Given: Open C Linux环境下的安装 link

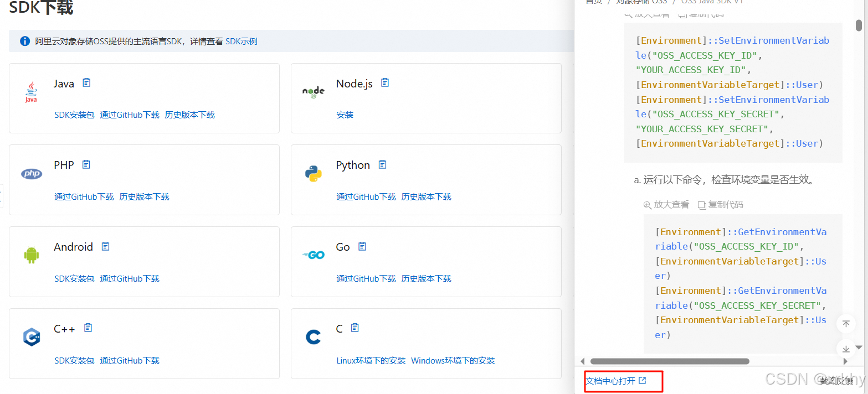Looking at the screenshot, I should 371,361.
